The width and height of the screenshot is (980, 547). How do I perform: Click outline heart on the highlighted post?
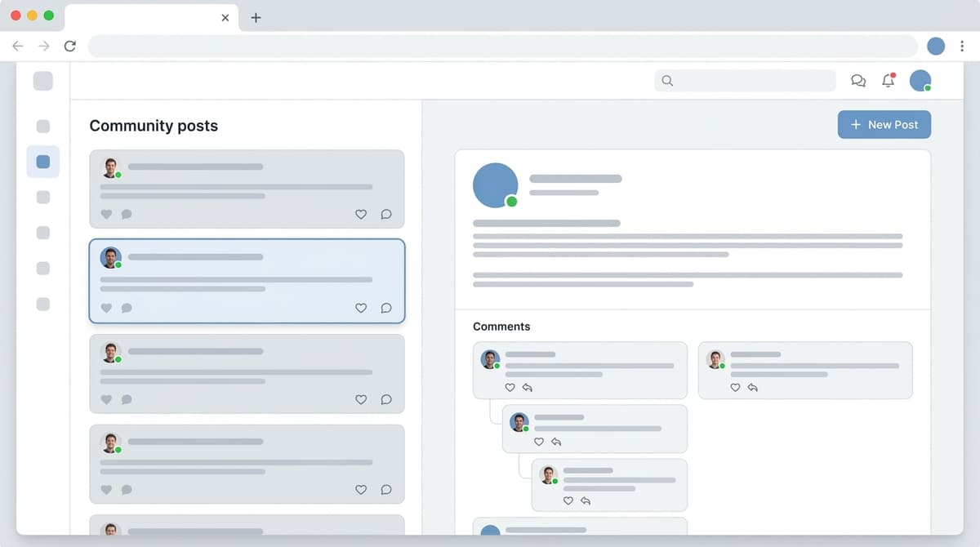pos(361,309)
